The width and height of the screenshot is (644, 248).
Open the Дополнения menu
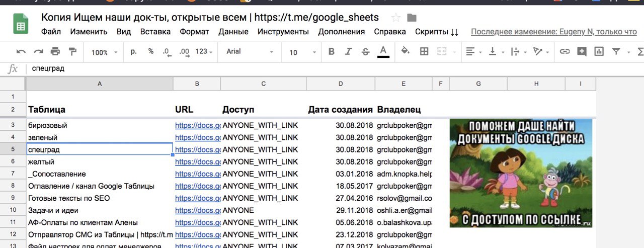(342, 32)
